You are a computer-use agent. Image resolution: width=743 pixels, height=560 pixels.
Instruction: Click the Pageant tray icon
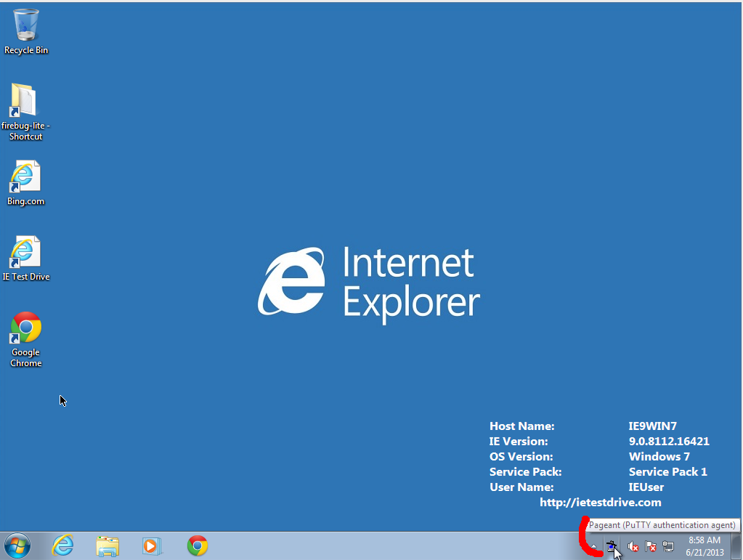click(612, 547)
